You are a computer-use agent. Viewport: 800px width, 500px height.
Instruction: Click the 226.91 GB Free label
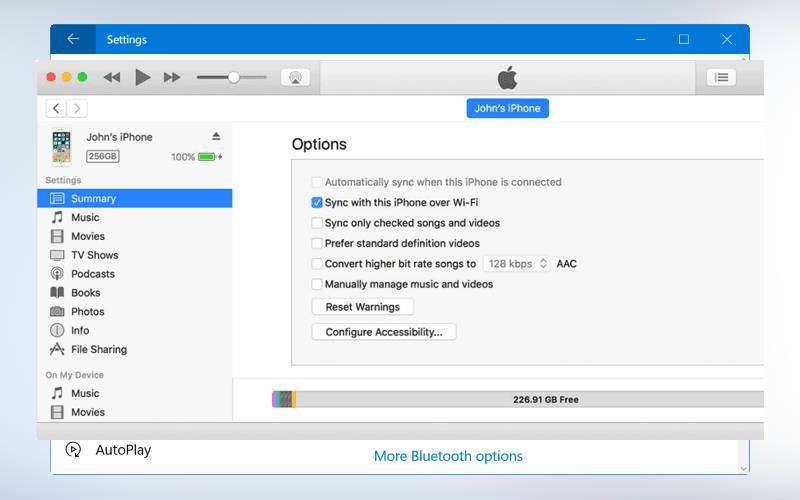click(x=546, y=399)
